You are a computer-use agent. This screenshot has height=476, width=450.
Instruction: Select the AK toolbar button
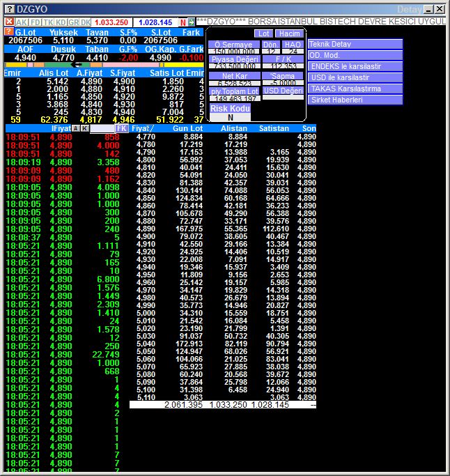pyautogui.click(x=22, y=22)
